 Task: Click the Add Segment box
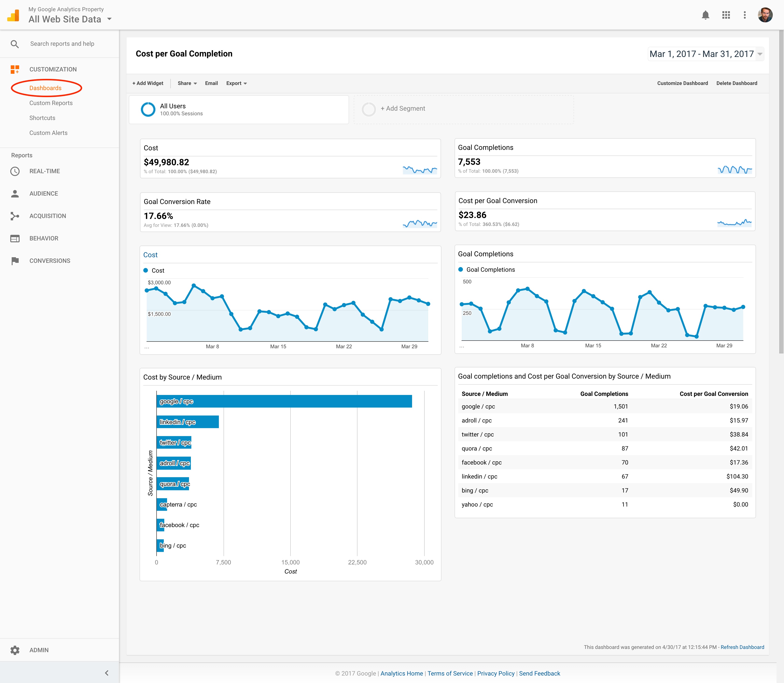[x=464, y=109]
